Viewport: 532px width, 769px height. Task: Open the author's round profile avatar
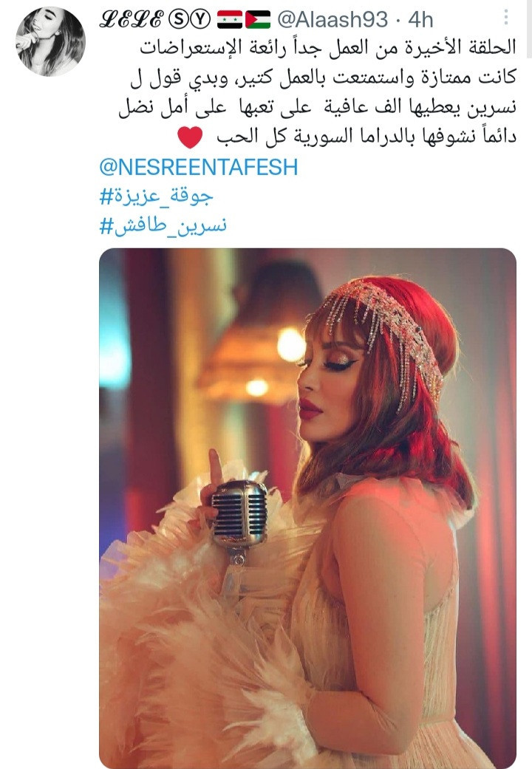(x=50, y=41)
